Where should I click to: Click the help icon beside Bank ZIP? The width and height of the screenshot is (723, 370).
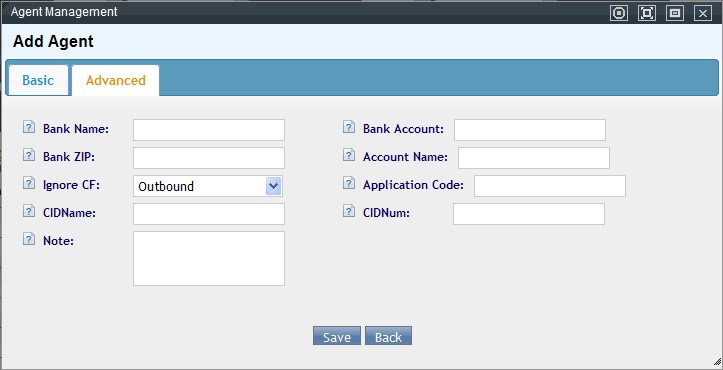point(29,155)
